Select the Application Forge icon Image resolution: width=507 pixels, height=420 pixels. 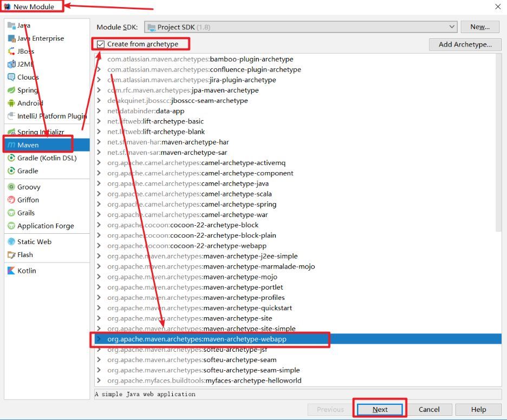coord(11,226)
